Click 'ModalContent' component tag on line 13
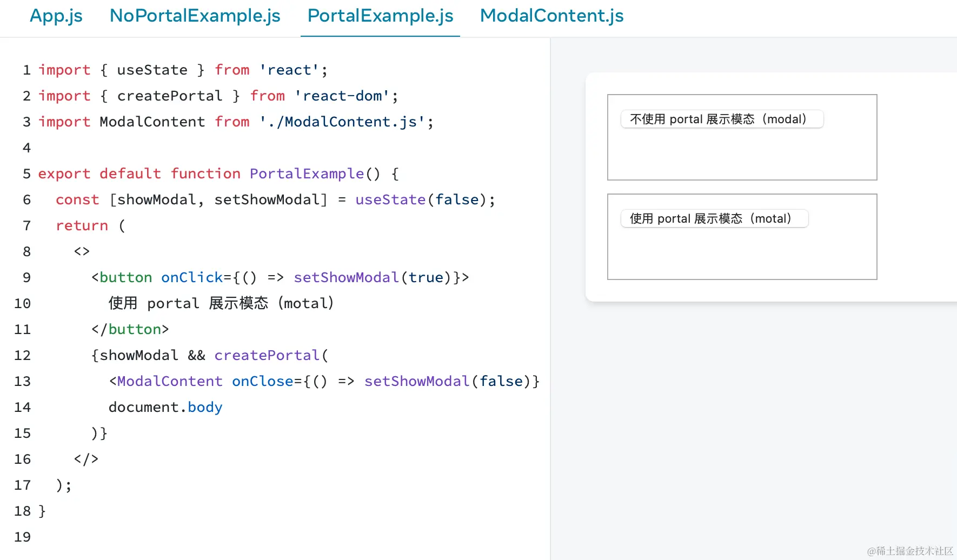 [x=170, y=381]
